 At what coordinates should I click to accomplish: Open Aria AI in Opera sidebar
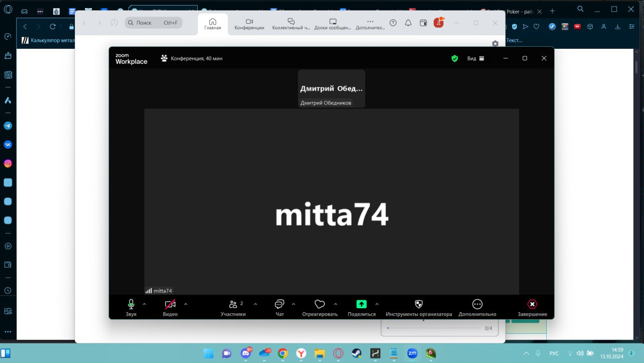[8, 100]
